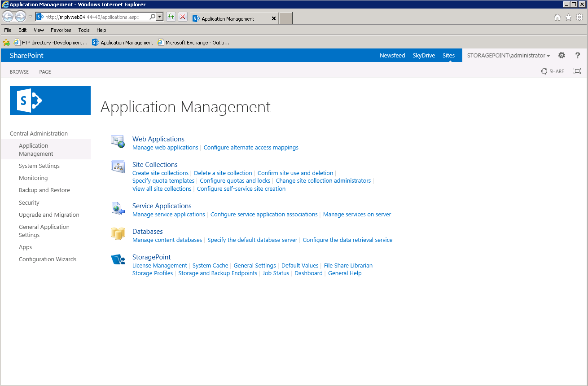
Task: Click the Site Collections section icon
Action: 118,167
